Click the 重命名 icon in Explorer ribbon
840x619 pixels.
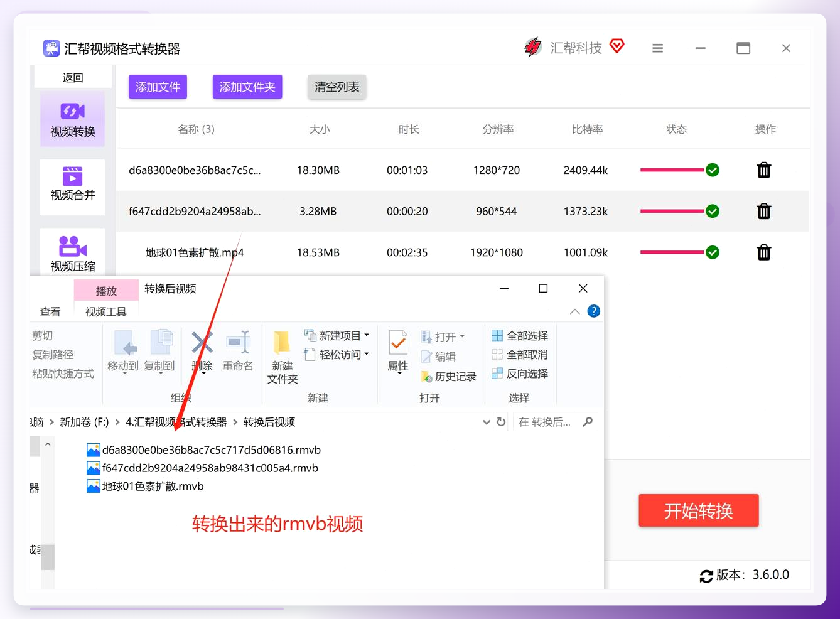click(x=239, y=343)
